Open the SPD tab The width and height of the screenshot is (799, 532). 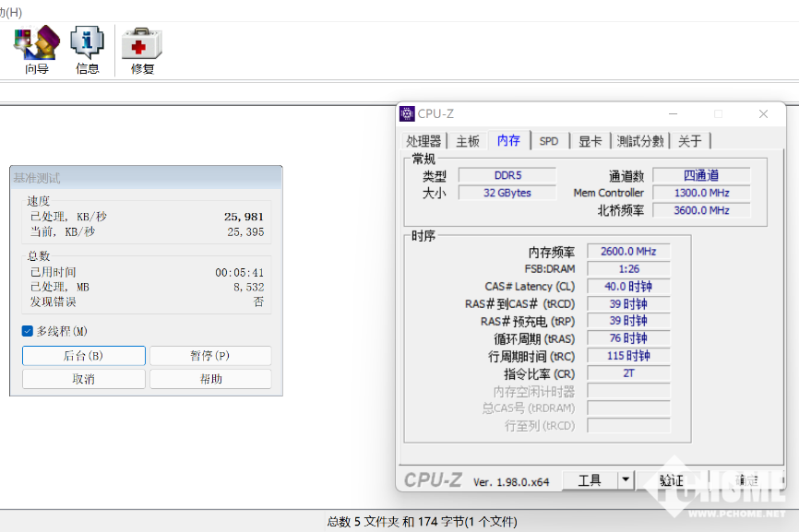[x=549, y=141]
